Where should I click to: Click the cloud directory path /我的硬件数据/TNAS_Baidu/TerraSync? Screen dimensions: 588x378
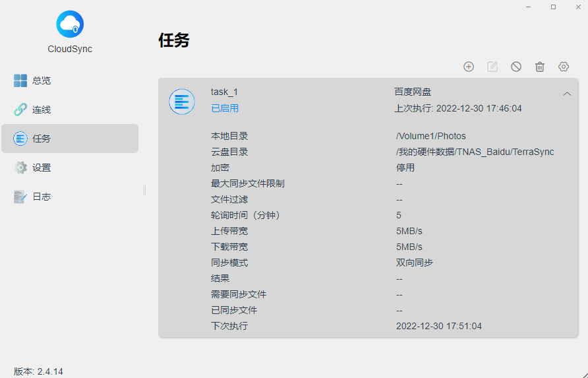pos(475,152)
